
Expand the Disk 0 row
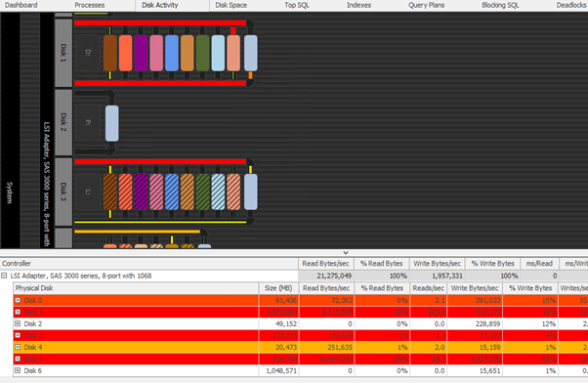(18, 300)
